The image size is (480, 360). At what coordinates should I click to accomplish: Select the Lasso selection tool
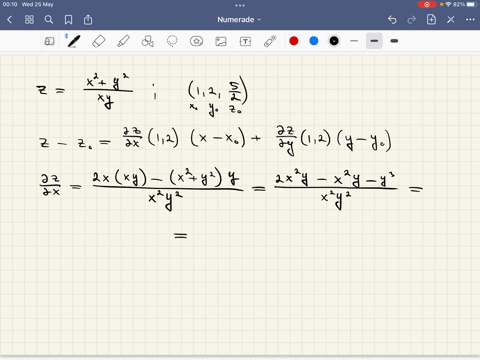172,41
